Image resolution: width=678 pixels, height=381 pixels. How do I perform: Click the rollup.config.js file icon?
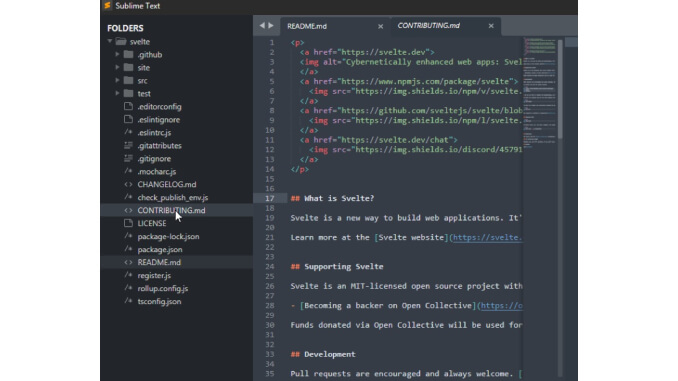128,288
